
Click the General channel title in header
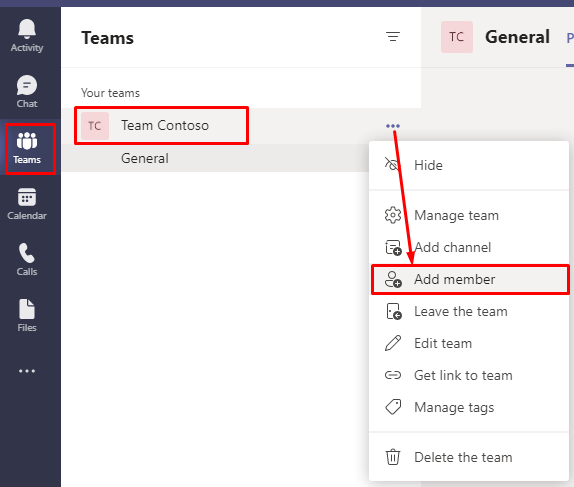517,37
